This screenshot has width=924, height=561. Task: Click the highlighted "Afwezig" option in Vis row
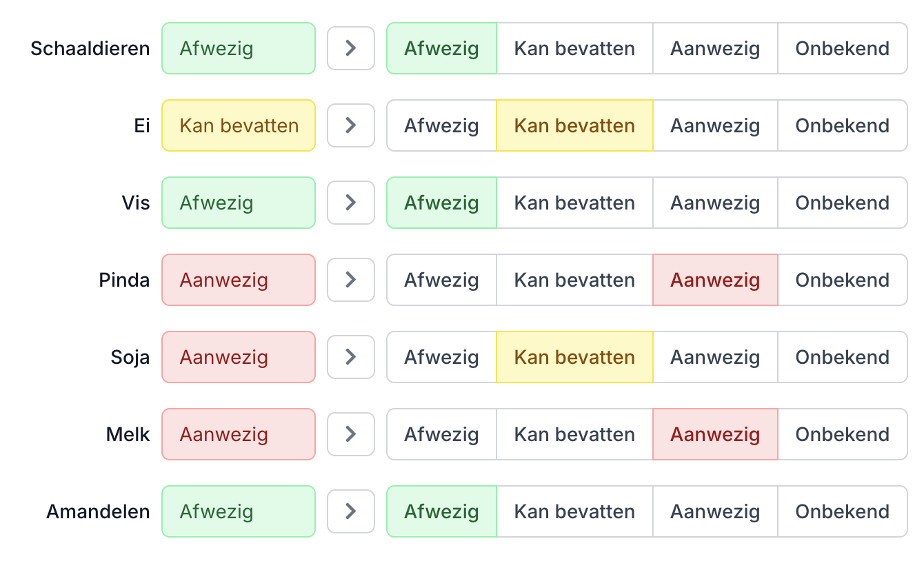441,203
